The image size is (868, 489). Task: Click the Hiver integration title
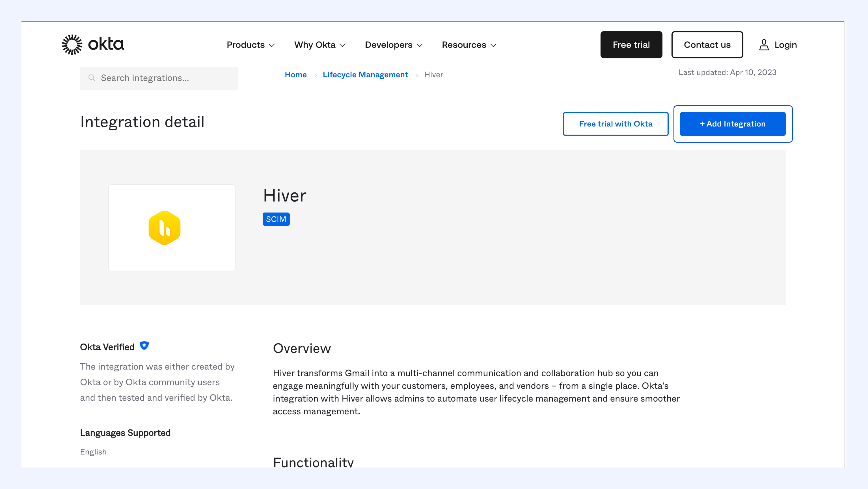285,196
